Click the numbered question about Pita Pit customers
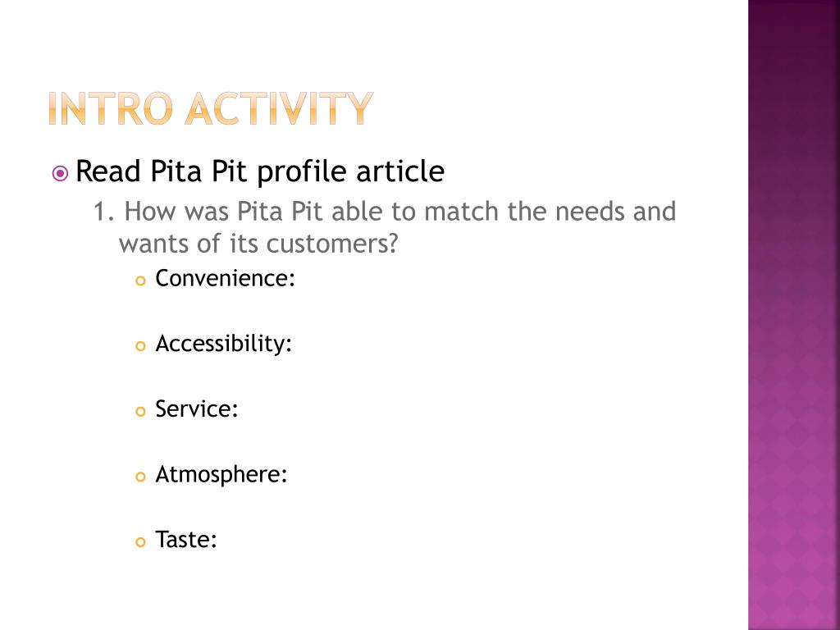The width and height of the screenshot is (840, 630). coord(384,227)
